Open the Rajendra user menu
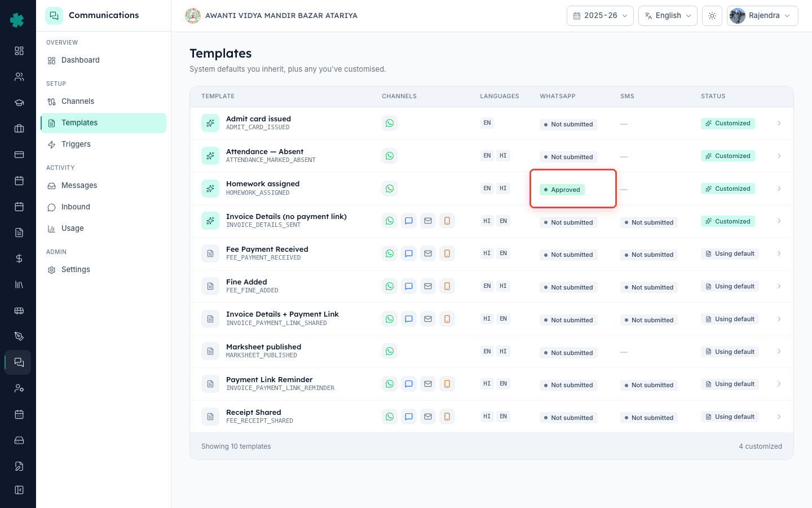Image resolution: width=812 pixels, height=508 pixels. tap(762, 16)
